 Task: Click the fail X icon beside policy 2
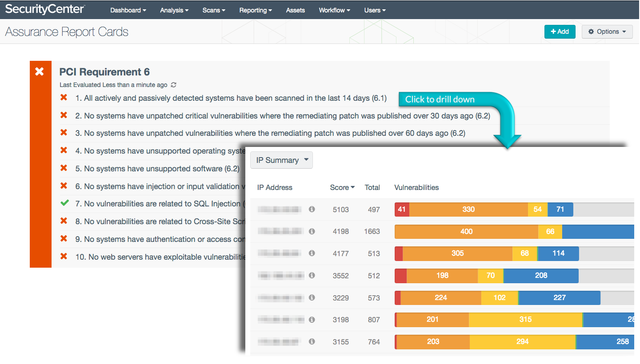(64, 115)
